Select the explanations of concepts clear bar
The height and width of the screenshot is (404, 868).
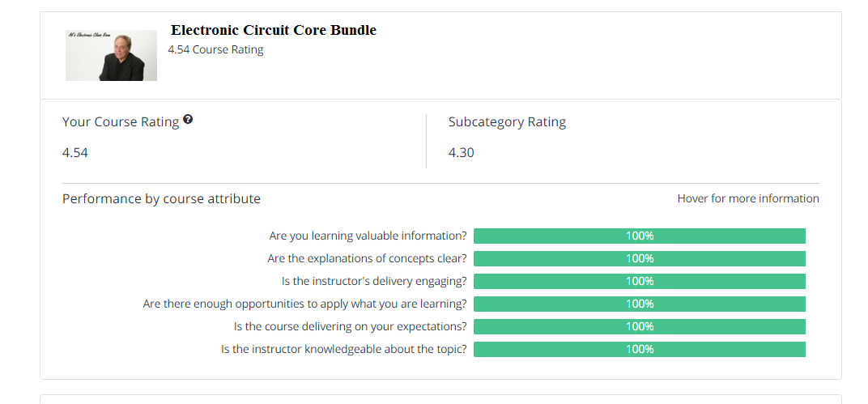pyautogui.click(x=639, y=258)
